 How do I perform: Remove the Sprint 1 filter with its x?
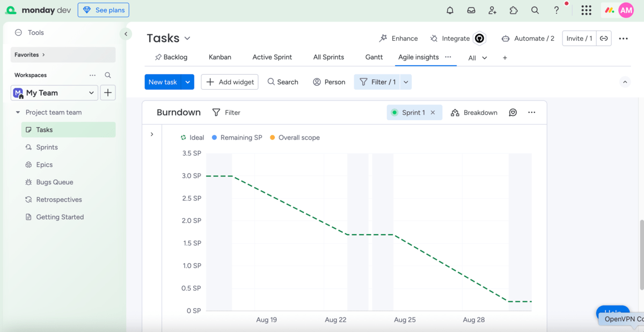[433, 112]
